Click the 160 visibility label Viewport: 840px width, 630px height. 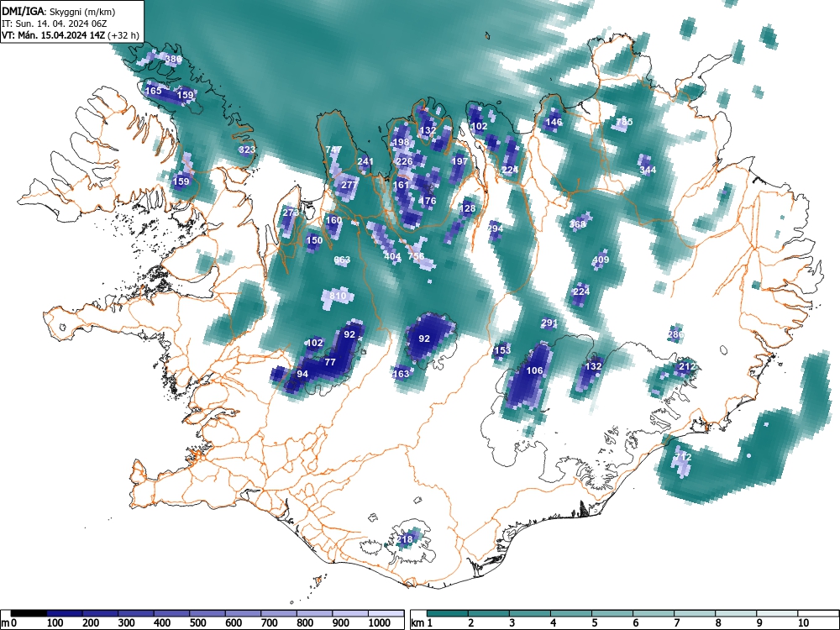pos(333,220)
